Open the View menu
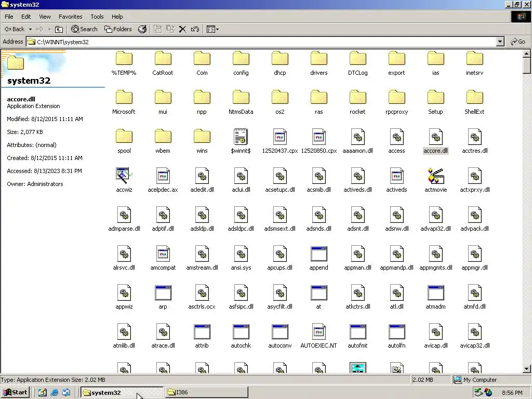This screenshot has width=532, height=399. point(45,17)
